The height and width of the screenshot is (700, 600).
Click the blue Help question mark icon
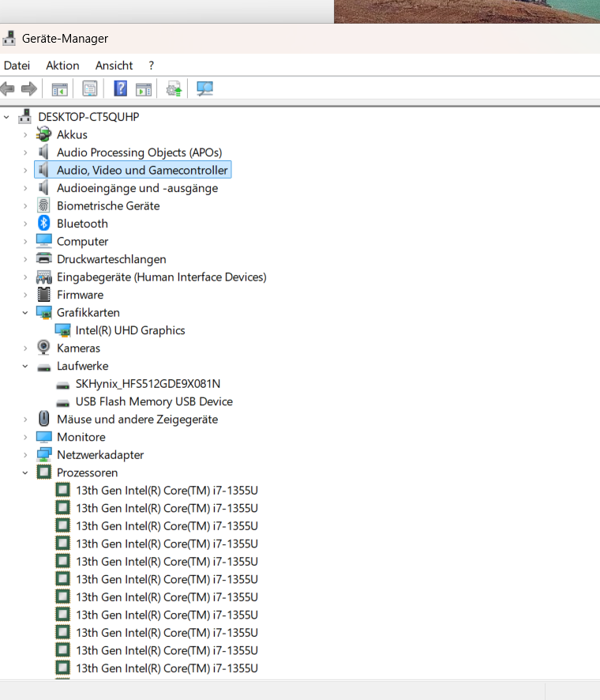[121, 88]
